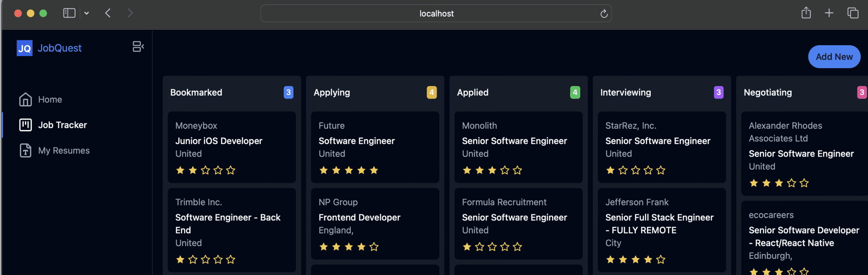868x275 pixels.
Task: Collapse the sidebar using the panel icon
Action: (138, 47)
